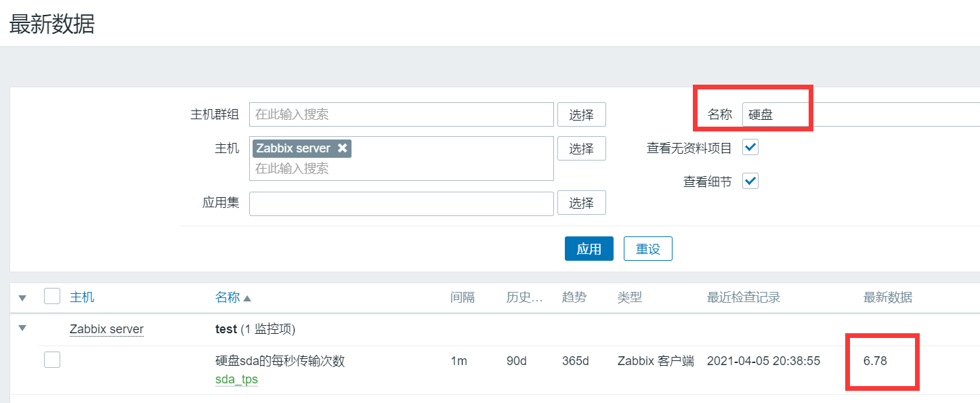980x403 pixels.
Task: Reset the filter with 重设 button
Action: (x=647, y=249)
